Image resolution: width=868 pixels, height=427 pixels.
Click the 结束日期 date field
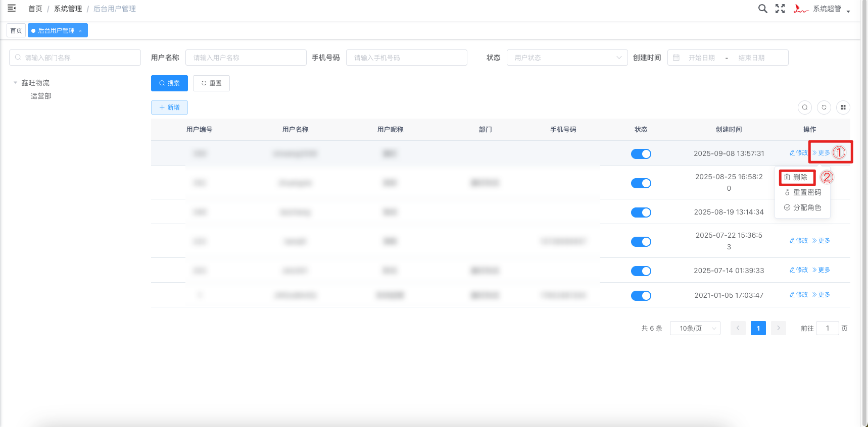point(751,58)
